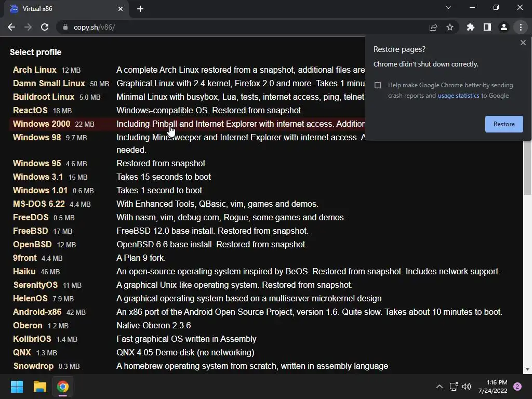Toggle Chrome side panel icon
The image size is (532, 399).
click(x=487, y=27)
